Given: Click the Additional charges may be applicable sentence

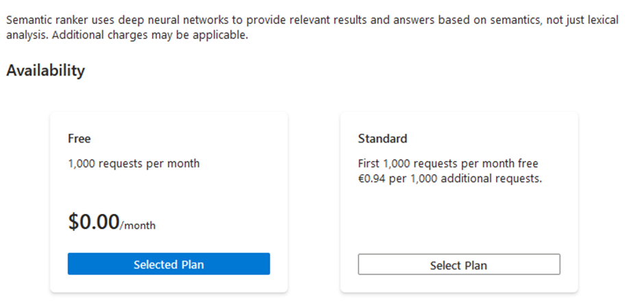Looking at the screenshot, I should (x=147, y=35).
